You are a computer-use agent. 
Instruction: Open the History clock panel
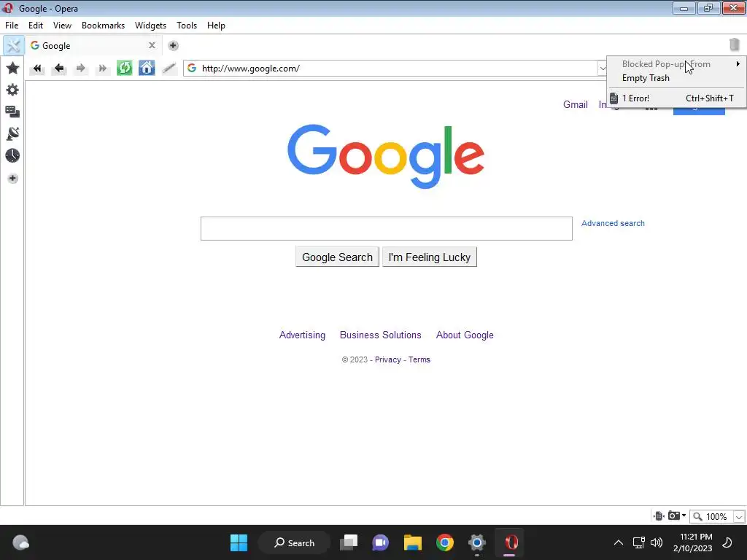[13, 156]
